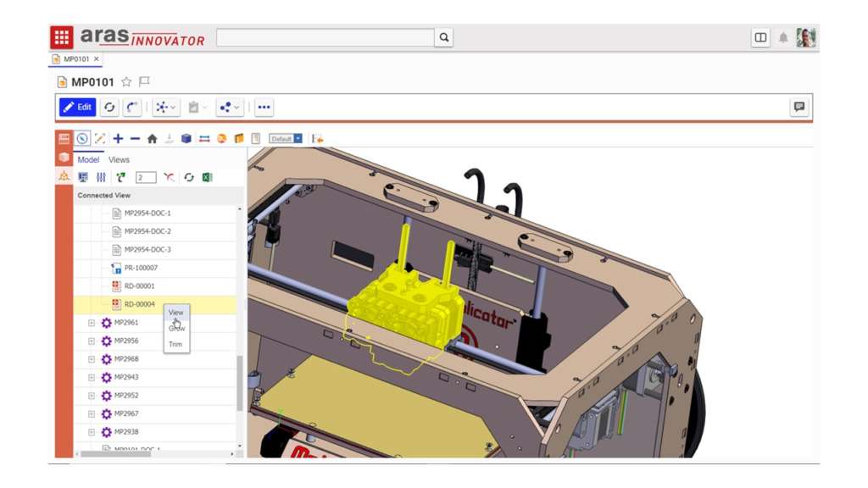The height and width of the screenshot is (488, 868).
Task: Click the blue 3D cube view icon
Action: click(186, 139)
